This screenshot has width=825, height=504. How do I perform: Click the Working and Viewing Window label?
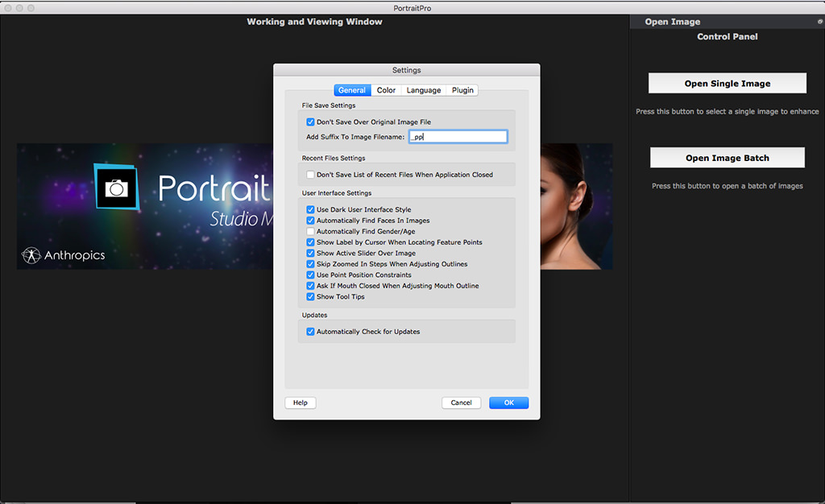315,22
